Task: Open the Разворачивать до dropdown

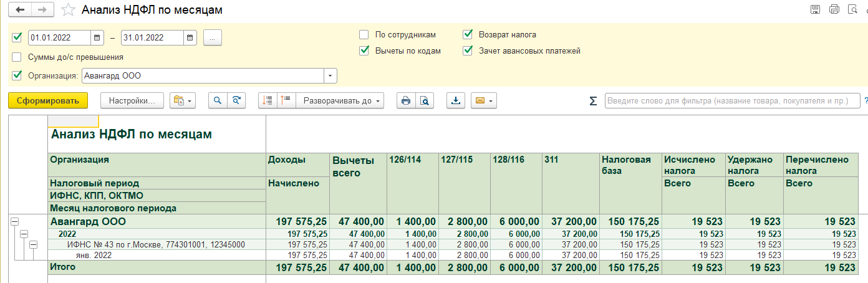Action: point(340,100)
